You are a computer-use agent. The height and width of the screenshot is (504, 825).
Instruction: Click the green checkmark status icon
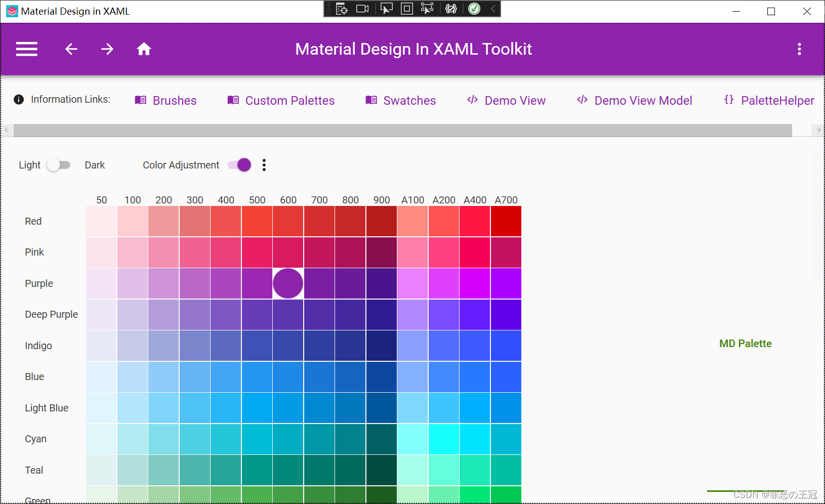[x=474, y=9]
